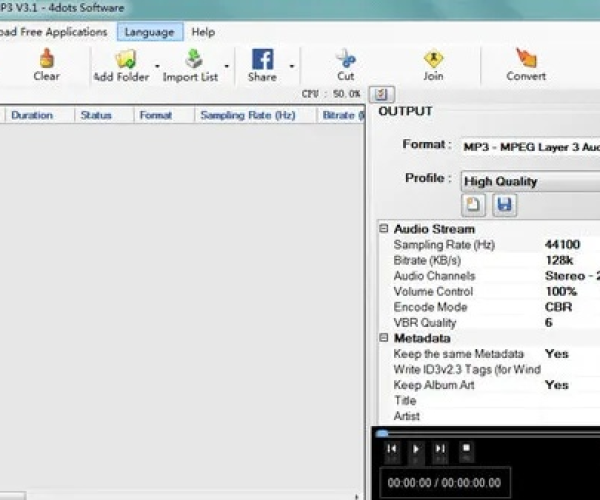Click the playback time display 00:00:00

pos(444,483)
